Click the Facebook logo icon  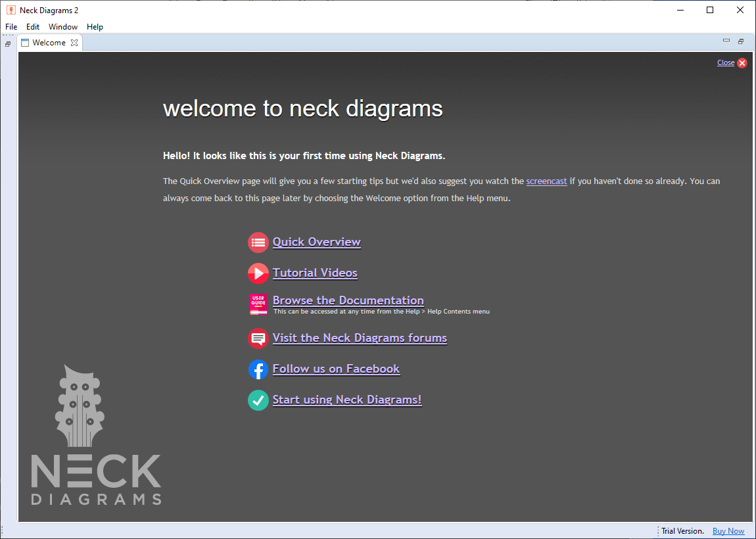click(x=258, y=369)
